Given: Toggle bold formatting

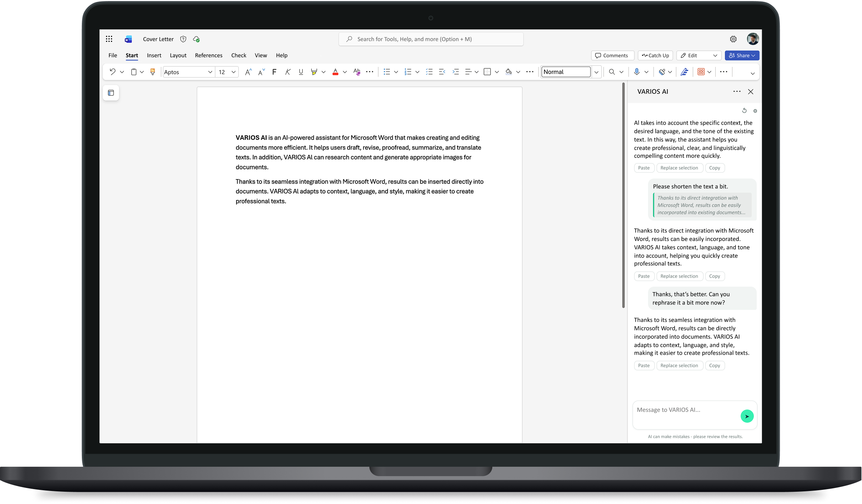Looking at the screenshot, I should pyautogui.click(x=274, y=72).
